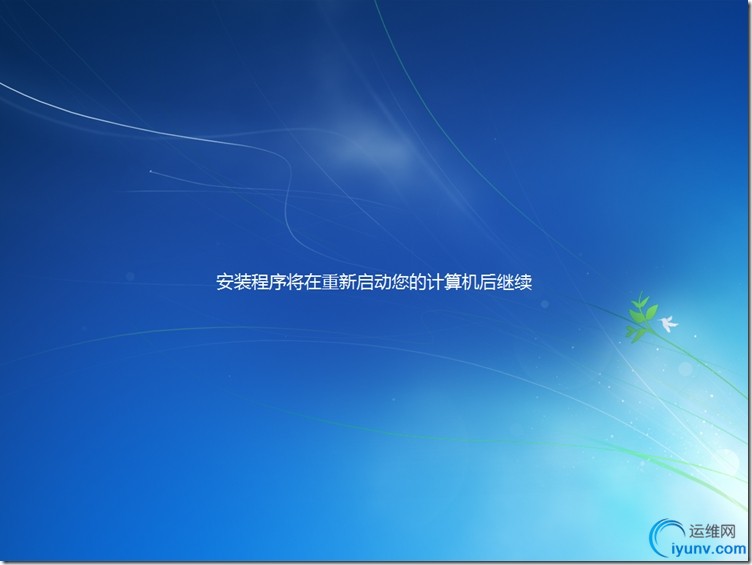Click the message 安装程序将在重新启动您的计算机后继续
Image resolution: width=752 pixels, height=565 pixels.
pos(374,282)
